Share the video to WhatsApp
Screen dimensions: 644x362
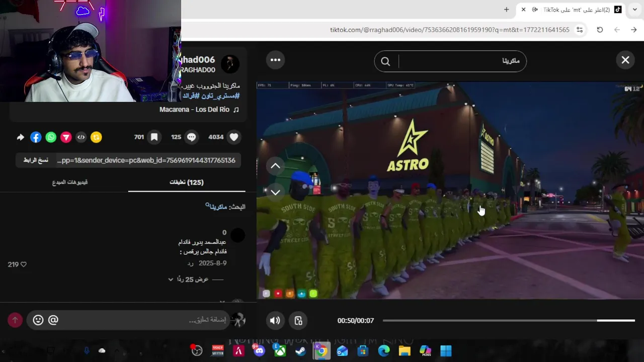click(x=51, y=137)
